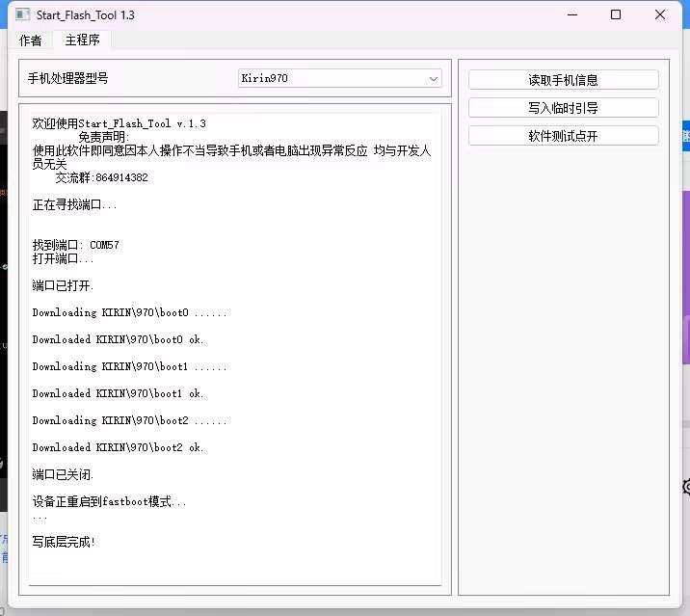The height and width of the screenshot is (616, 690).
Task: Select the 主程序 tab
Action: [x=83, y=40]
